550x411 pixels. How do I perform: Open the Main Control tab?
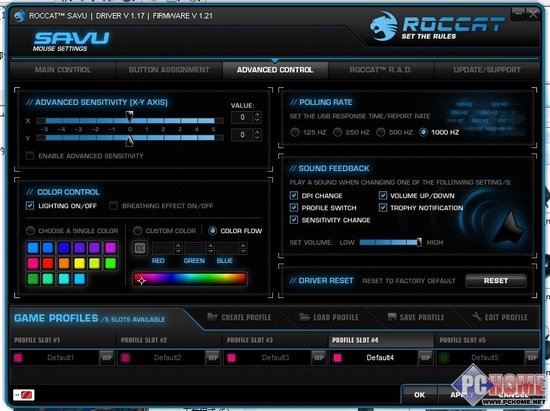pyautogui.click(x=63, y=70)
